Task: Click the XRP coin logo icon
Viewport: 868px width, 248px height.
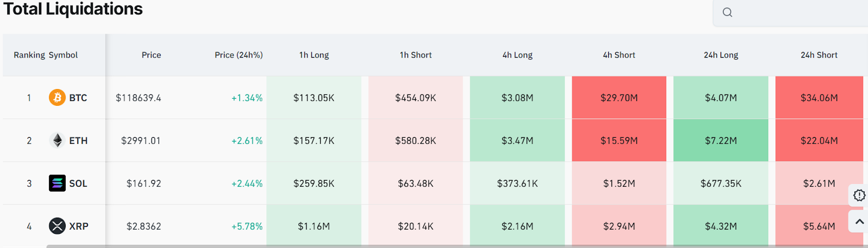Action: pyautogui.click(x=57, y=226)
